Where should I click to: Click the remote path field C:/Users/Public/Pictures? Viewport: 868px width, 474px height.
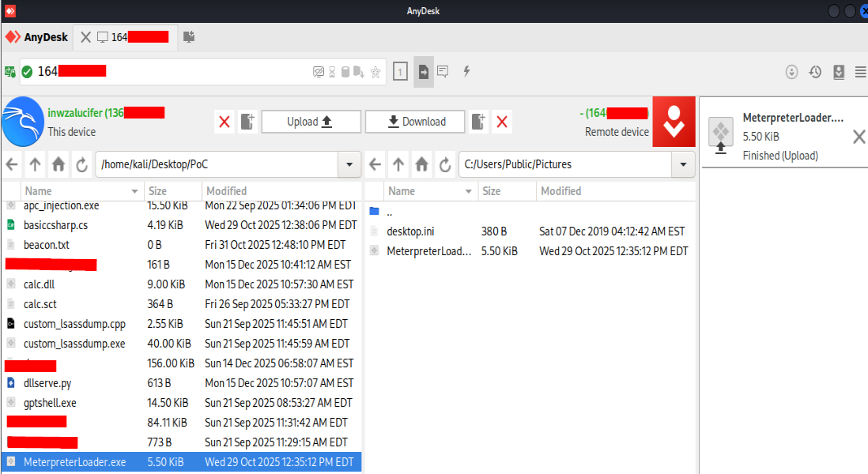point(565,164)
